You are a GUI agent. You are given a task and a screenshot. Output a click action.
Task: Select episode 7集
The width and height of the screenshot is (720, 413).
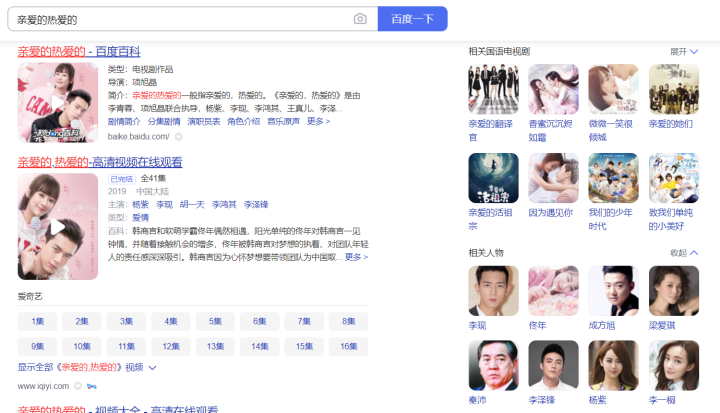point(304,322)
